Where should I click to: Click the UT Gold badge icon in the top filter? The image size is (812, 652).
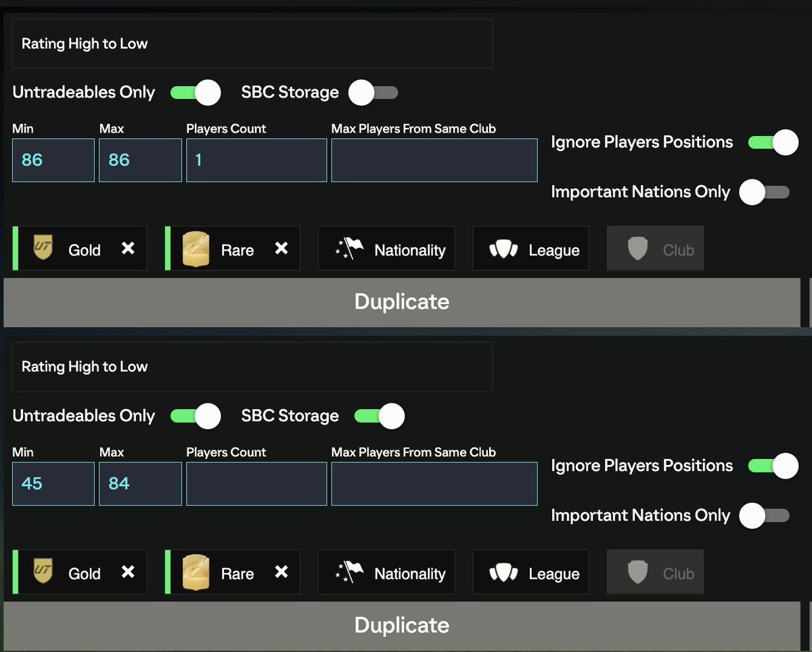coord(43,248)
